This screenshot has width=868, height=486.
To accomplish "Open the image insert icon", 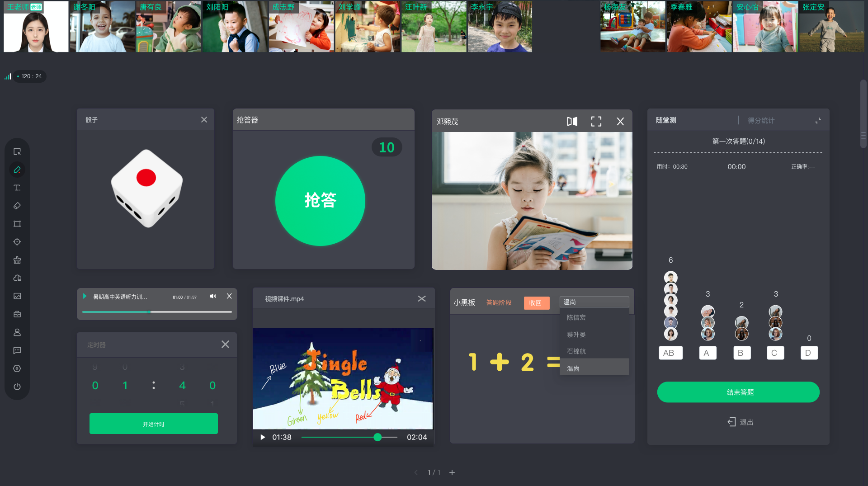I will point(17,296).
